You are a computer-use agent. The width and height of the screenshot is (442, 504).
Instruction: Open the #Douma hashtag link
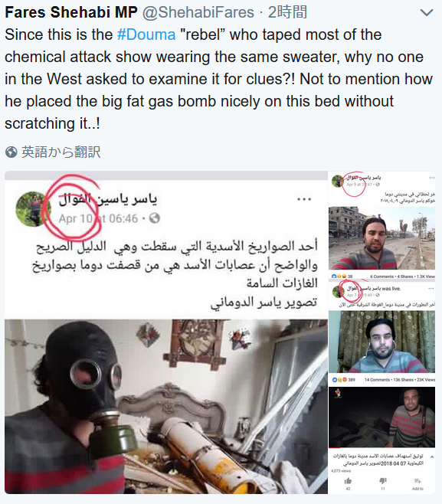point(146,34)
